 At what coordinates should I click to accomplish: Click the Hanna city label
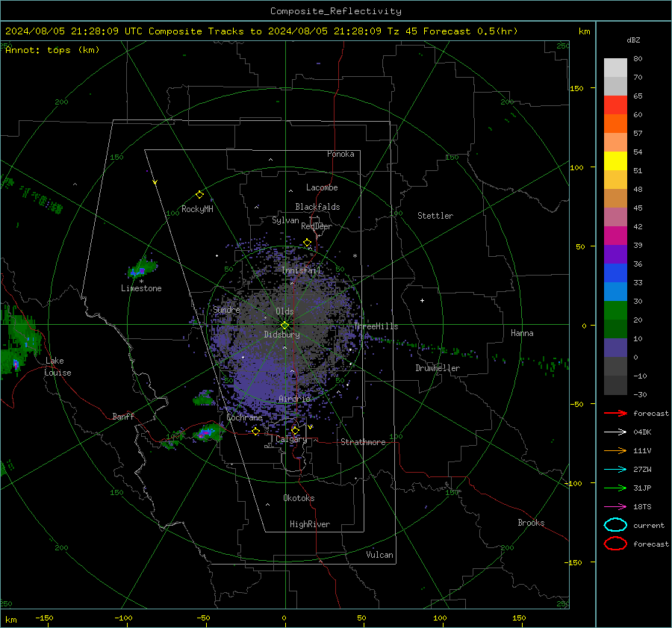coord(522,333)
